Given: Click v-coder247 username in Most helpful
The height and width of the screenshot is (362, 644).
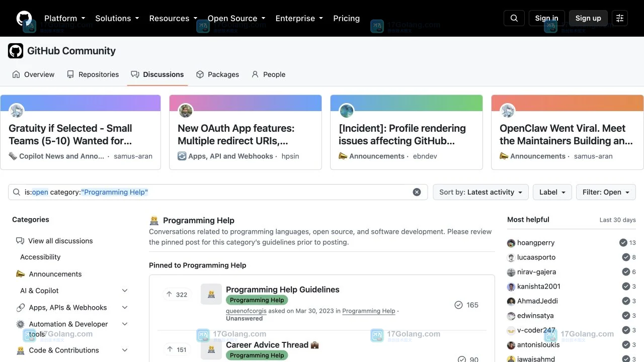Looking at the screenshot, I should (x=536, y=330).
